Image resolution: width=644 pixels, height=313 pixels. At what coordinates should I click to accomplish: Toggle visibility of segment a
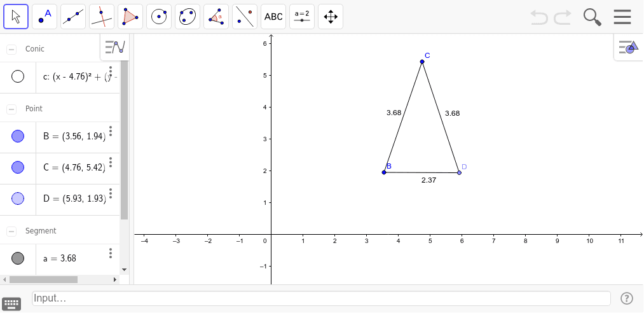(18, 258)
